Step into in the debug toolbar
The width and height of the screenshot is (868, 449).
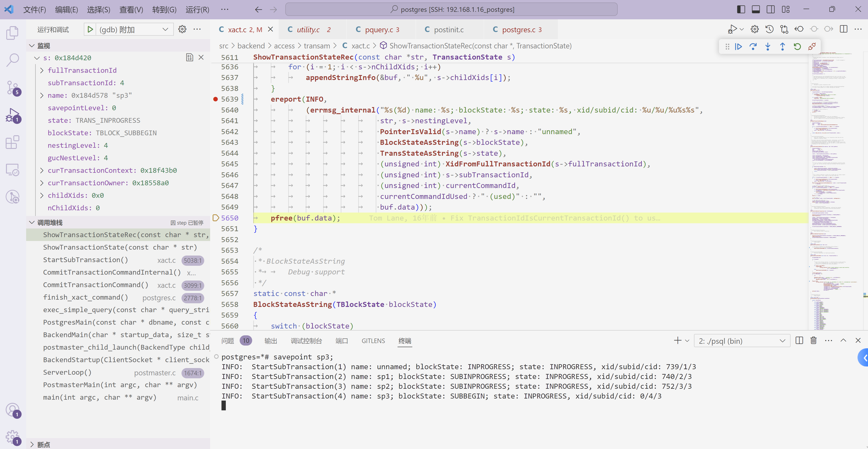768,47
